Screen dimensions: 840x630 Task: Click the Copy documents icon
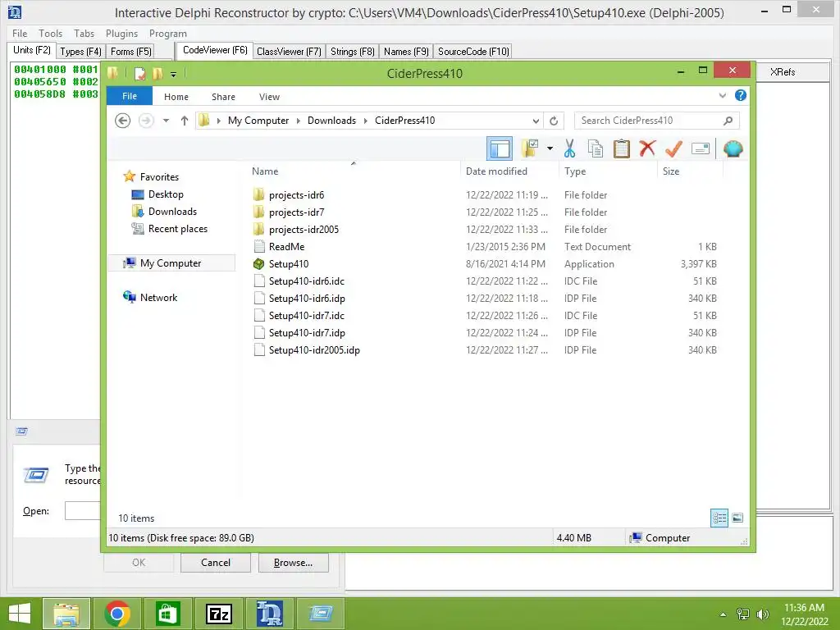click(596, 148)
